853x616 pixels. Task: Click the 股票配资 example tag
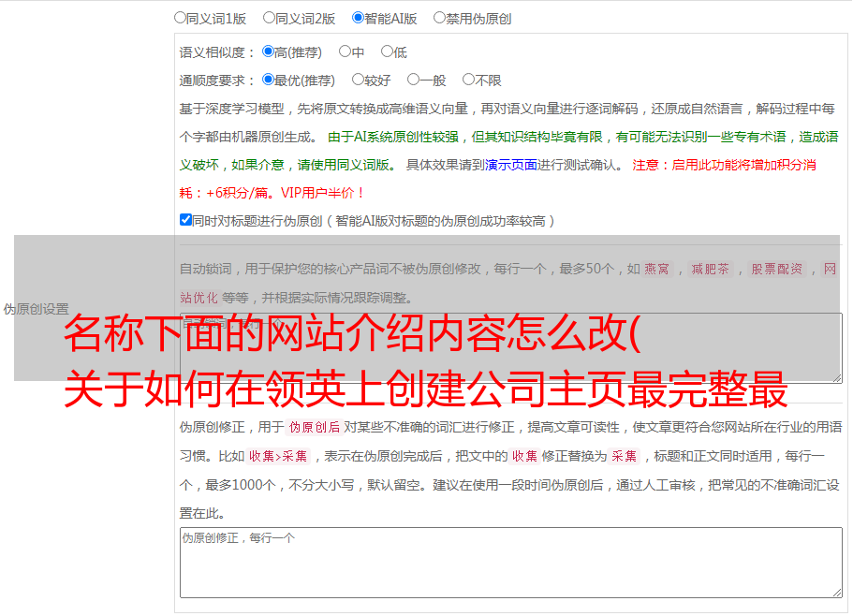777,269
